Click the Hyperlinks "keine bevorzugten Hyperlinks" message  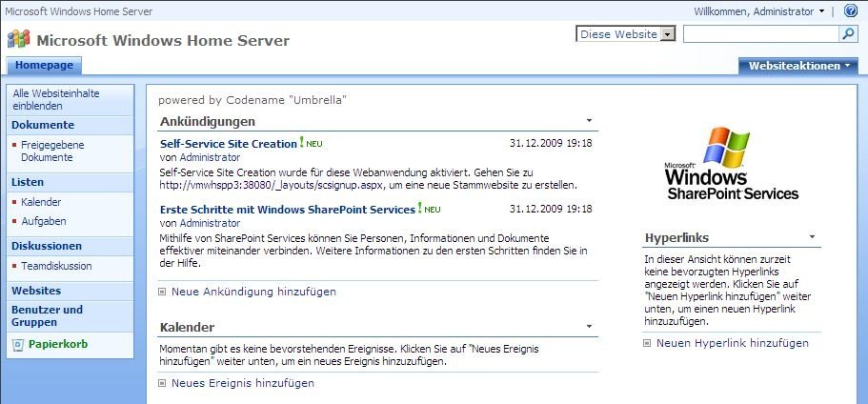click(728, 290)
